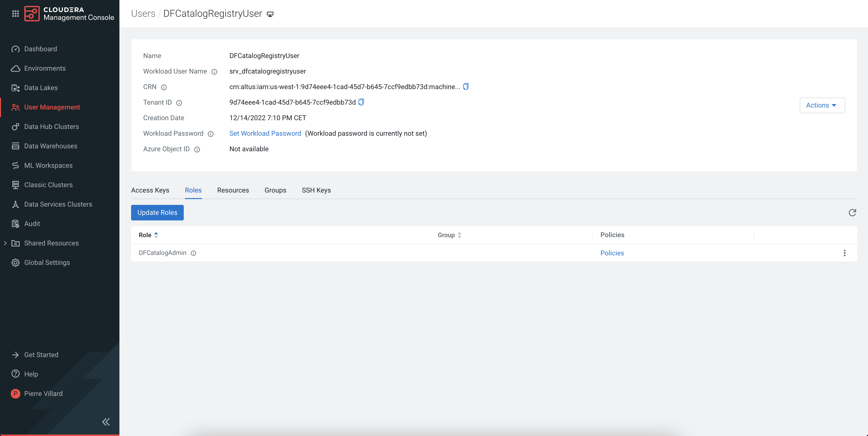Viewport: 868px width, 436px height.
Task: Click the Update Roles button
Action: pyautogui.click(x=157, y=213)
